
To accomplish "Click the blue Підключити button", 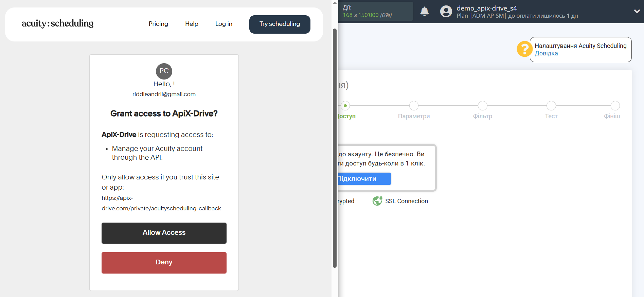I will click(364, 179).
